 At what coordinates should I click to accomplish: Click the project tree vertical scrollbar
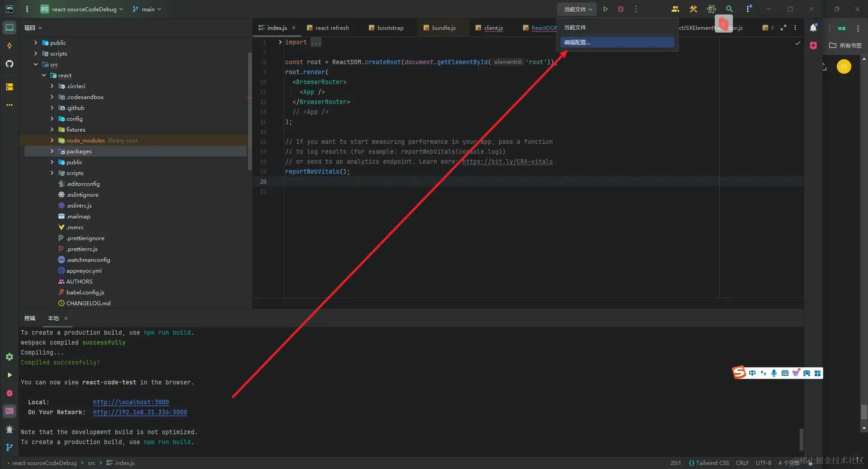point(250,111)
